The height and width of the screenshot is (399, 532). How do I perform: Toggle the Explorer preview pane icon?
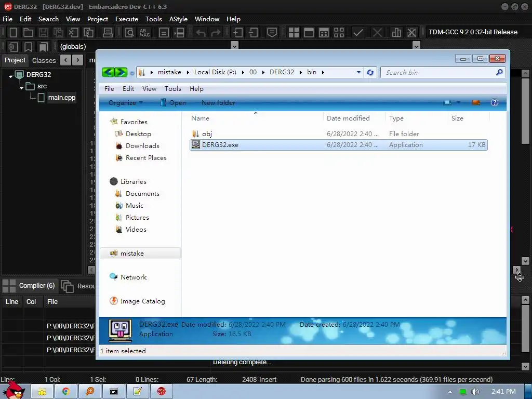pos(476,102)
